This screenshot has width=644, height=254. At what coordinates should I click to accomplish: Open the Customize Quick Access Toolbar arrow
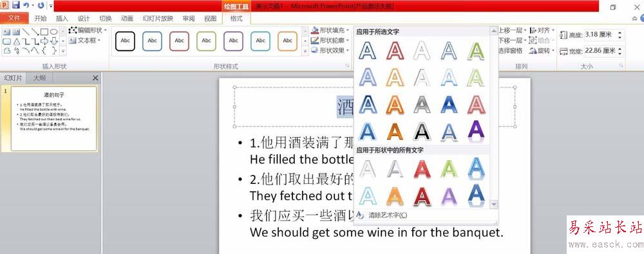click(x=50, y=6)
